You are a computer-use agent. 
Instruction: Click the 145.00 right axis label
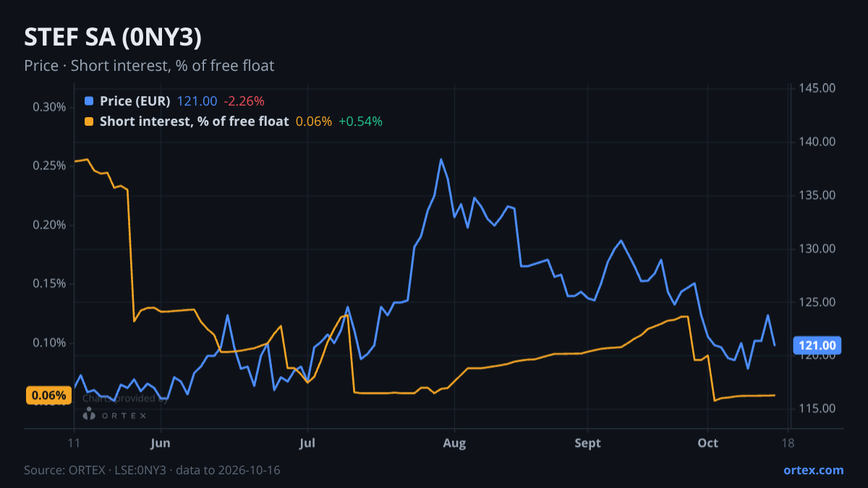(x=817, y=88)
